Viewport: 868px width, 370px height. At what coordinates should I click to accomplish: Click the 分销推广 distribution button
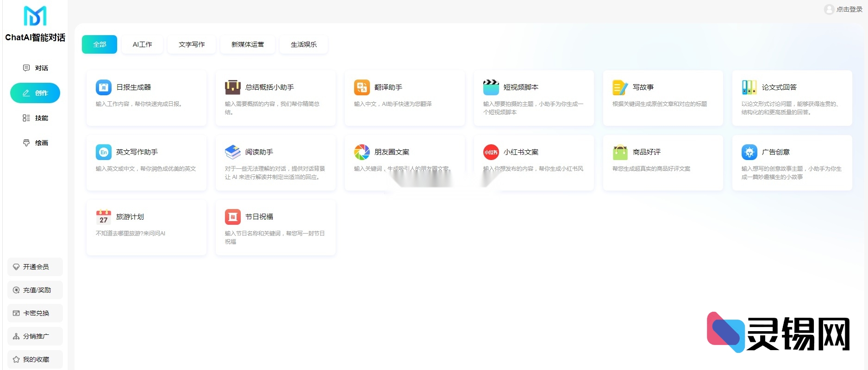[35, 336]
